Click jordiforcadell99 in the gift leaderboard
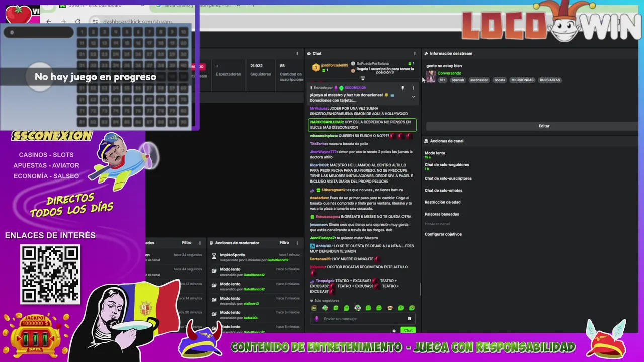The image size is (644, 362). (335, 65)
